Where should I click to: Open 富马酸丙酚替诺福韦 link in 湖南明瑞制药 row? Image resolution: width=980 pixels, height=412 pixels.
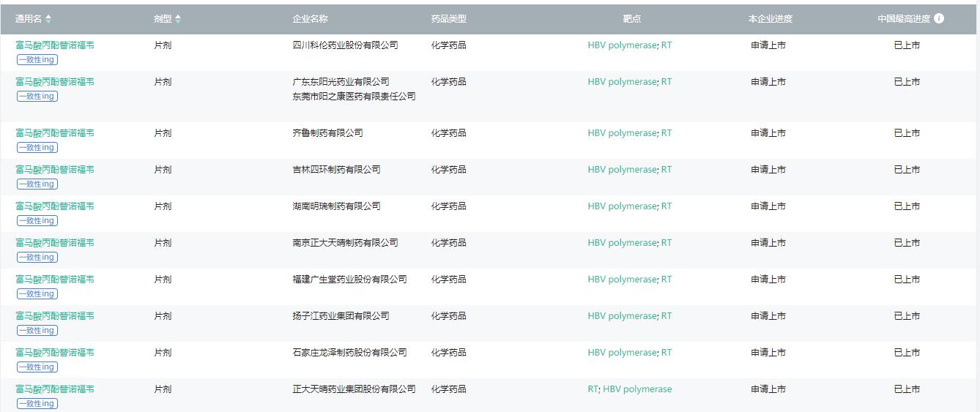pos(55,206)
